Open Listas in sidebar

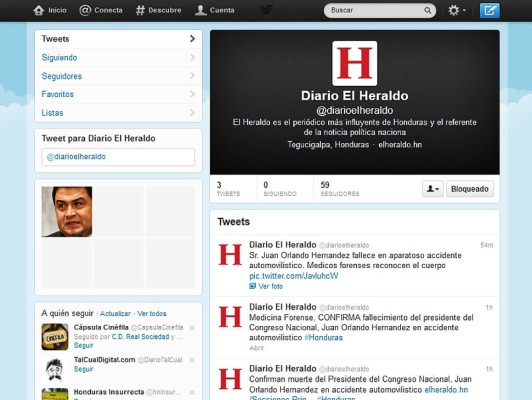coord(118,113)
